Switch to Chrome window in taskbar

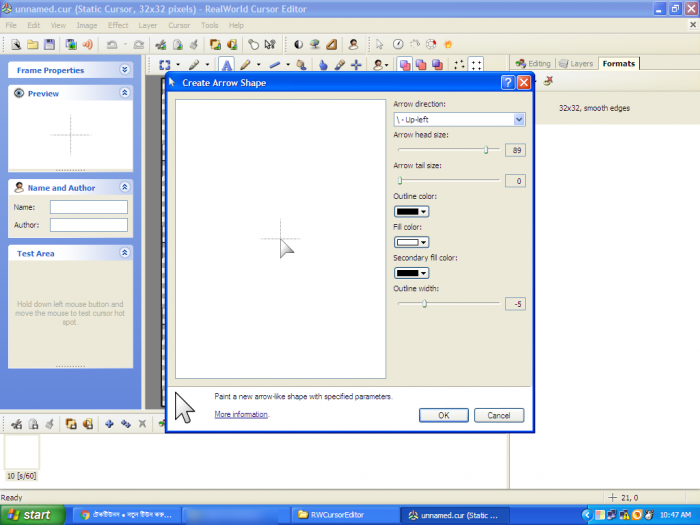(x=126, y=515)
